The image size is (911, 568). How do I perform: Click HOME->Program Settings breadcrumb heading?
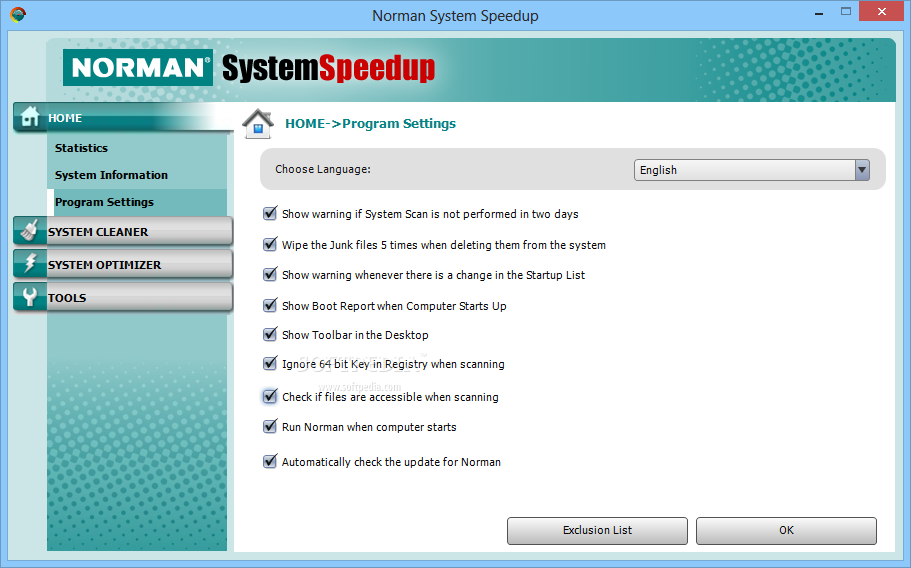(x=370, y=124)
